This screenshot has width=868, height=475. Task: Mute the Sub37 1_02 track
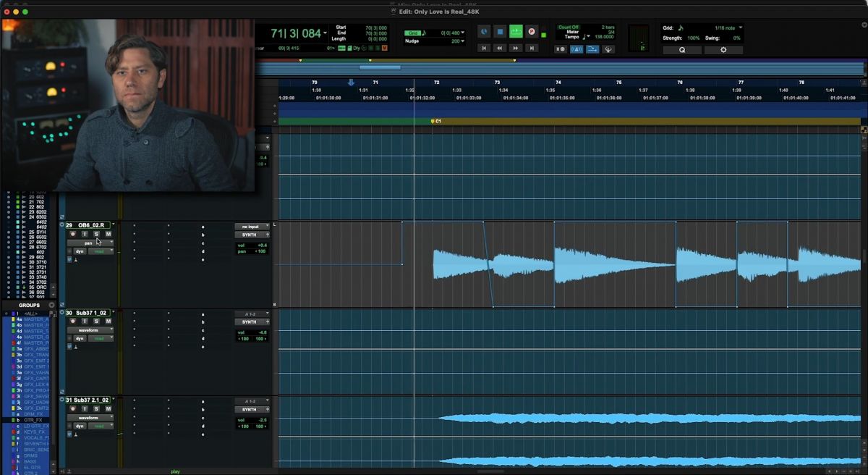[x=108, y=321]
